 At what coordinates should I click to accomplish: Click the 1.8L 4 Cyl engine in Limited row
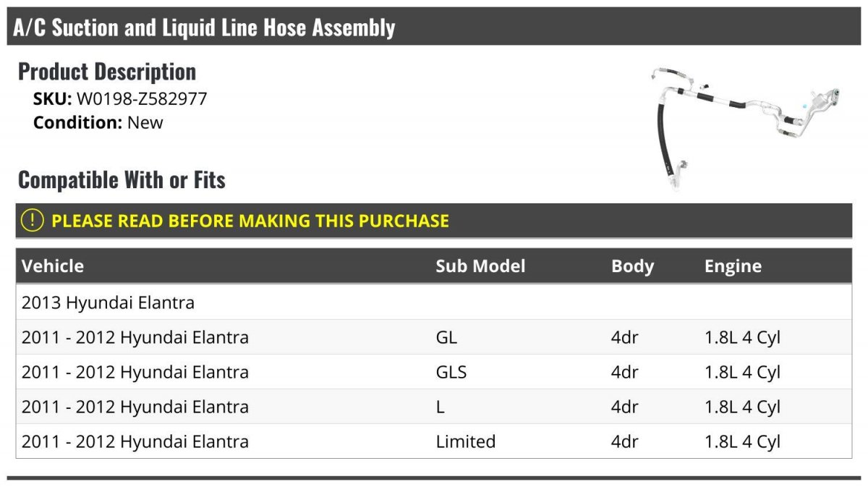pyautogui.click(x=742, y=441)
